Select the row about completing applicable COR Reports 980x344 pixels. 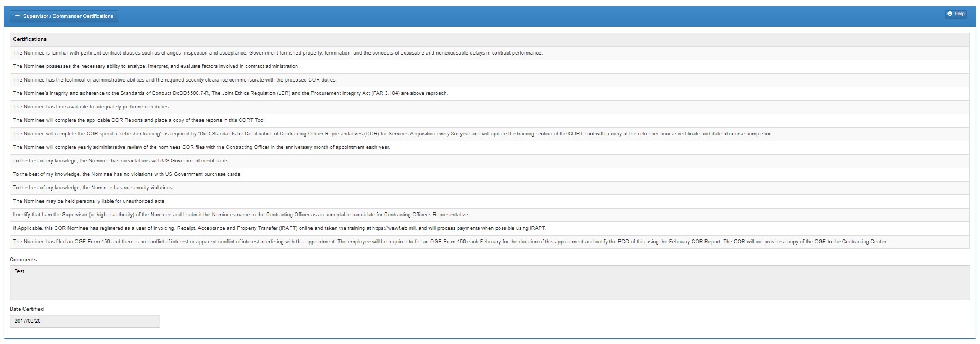click(x=139, y=120)
